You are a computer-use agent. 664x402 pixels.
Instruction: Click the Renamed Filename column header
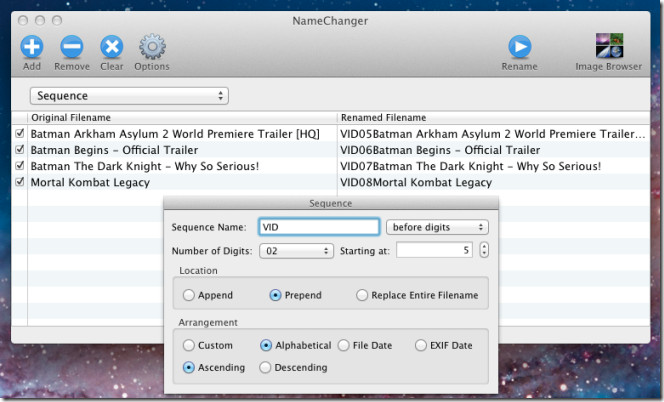494,118
